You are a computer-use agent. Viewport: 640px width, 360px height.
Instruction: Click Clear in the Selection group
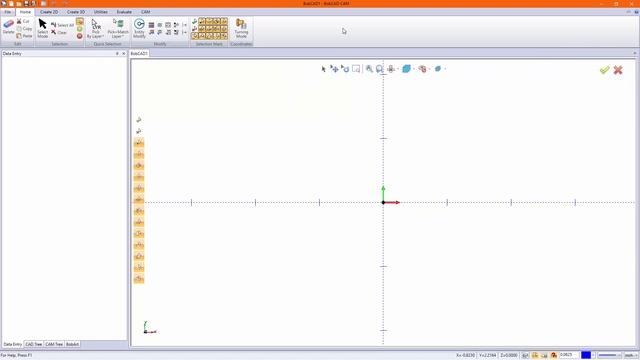click(59, 32)
